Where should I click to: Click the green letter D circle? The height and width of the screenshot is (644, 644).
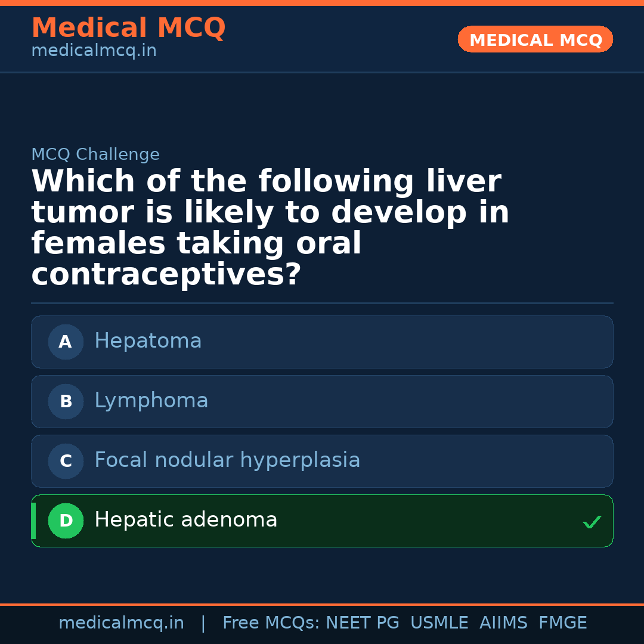(66, 521)
